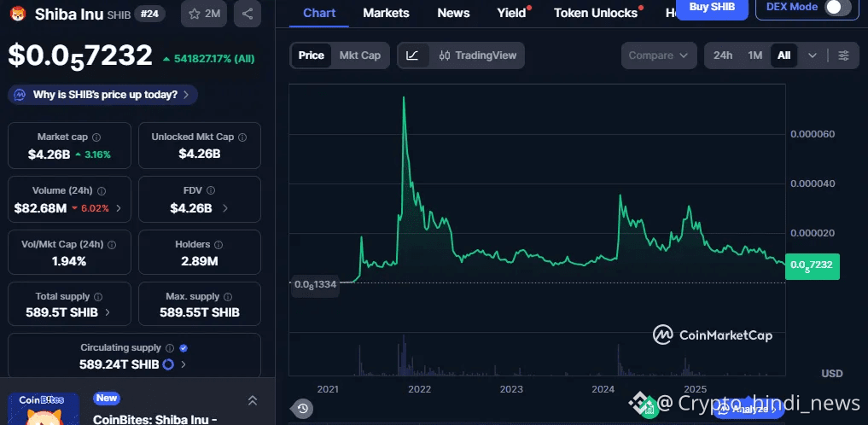Click verified checkmark badge by Circulating supply
868x425 pixels.
(x=184, y=348)
